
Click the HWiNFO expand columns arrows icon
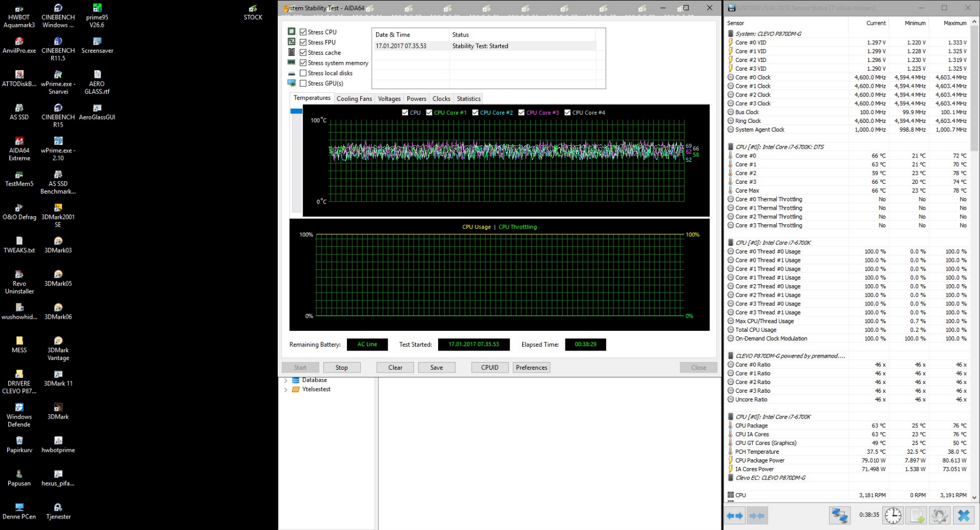pos(735,516)
